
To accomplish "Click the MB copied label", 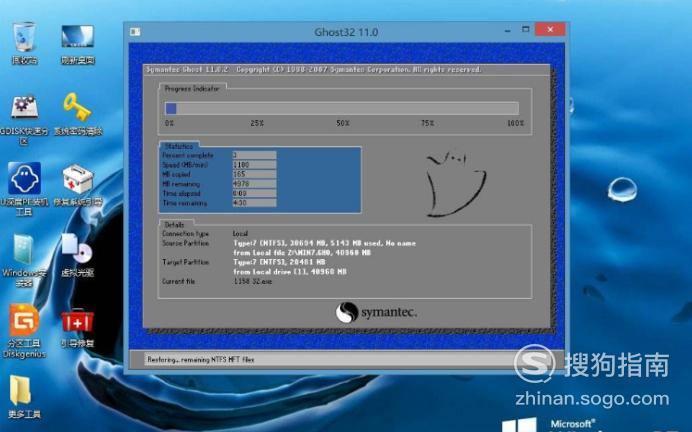I will 177,175.
